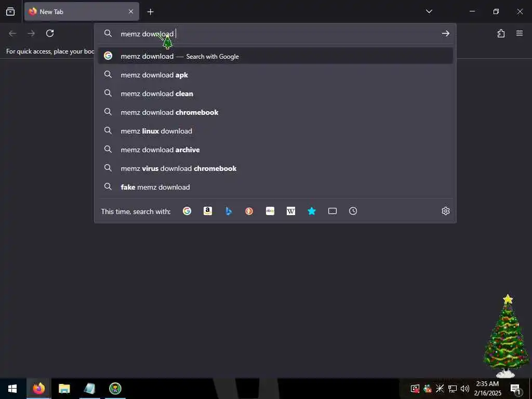532x399 pixels.
Task: Open the Firefox hamburger menu
Action: [x=520, y=33]
